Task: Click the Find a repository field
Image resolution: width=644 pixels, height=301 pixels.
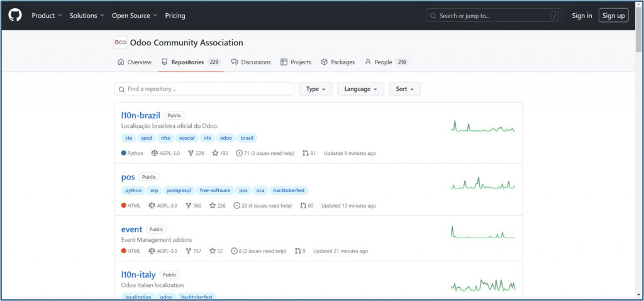Action: pos(204,89)
